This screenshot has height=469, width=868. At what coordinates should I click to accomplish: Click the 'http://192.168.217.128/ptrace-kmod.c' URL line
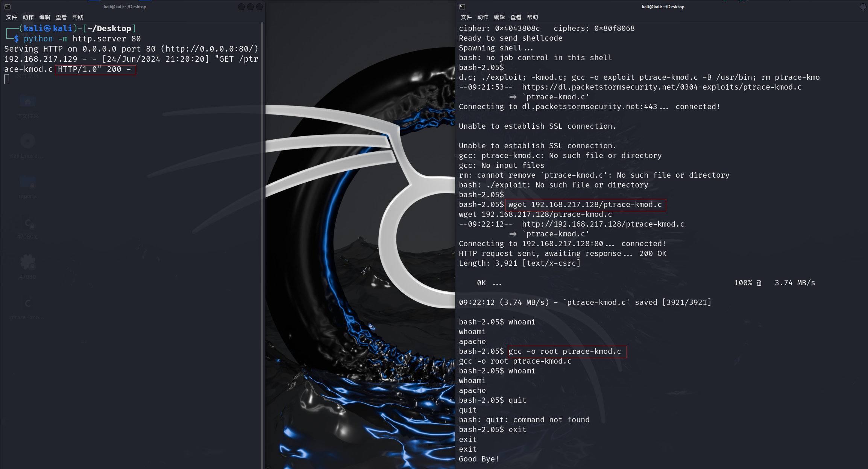pyautogui.click(x=572, y=224)
